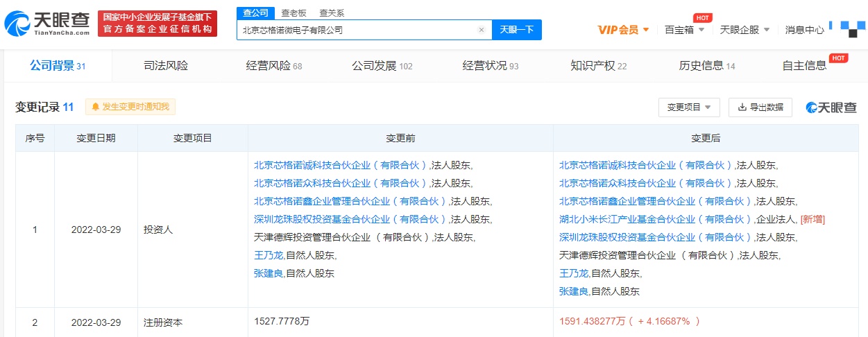This screenshot has width=868, height=337.
Task: Click the 1527.7778万 value
Action: tap(282, 321)
